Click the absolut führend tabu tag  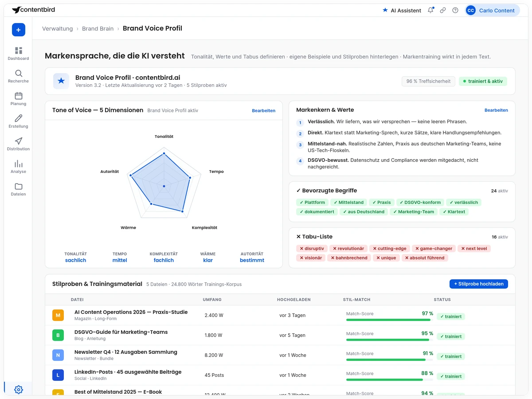425,258
